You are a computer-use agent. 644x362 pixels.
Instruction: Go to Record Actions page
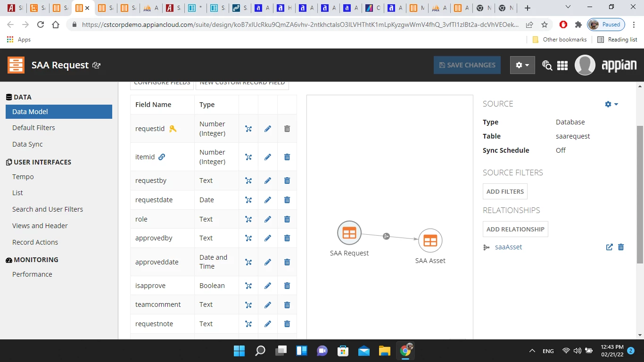(x=35, y=242)
